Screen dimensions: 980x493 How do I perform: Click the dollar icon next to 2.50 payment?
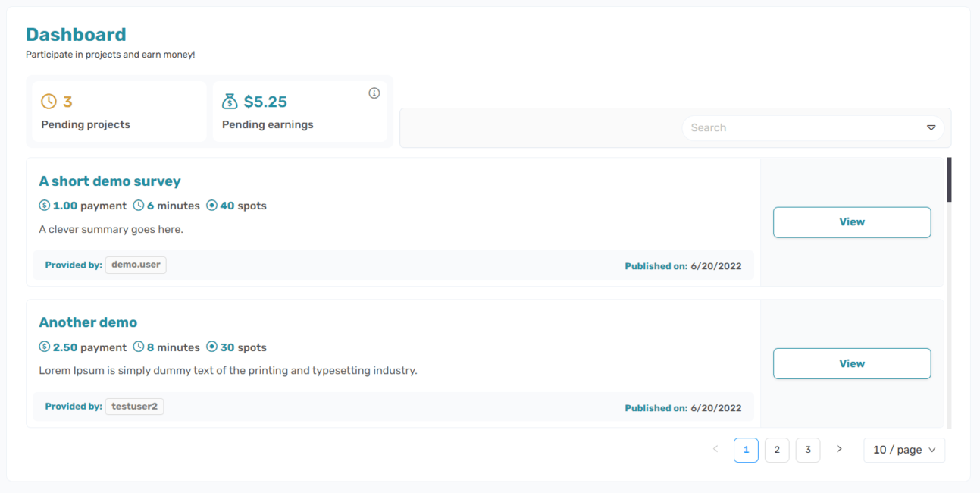tap(45, 347)
